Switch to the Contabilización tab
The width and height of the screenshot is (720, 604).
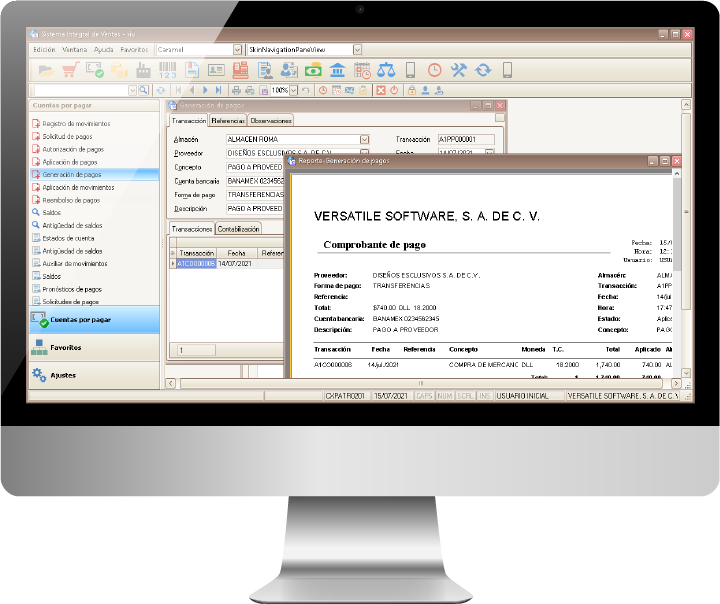click(x=238, y=229)
